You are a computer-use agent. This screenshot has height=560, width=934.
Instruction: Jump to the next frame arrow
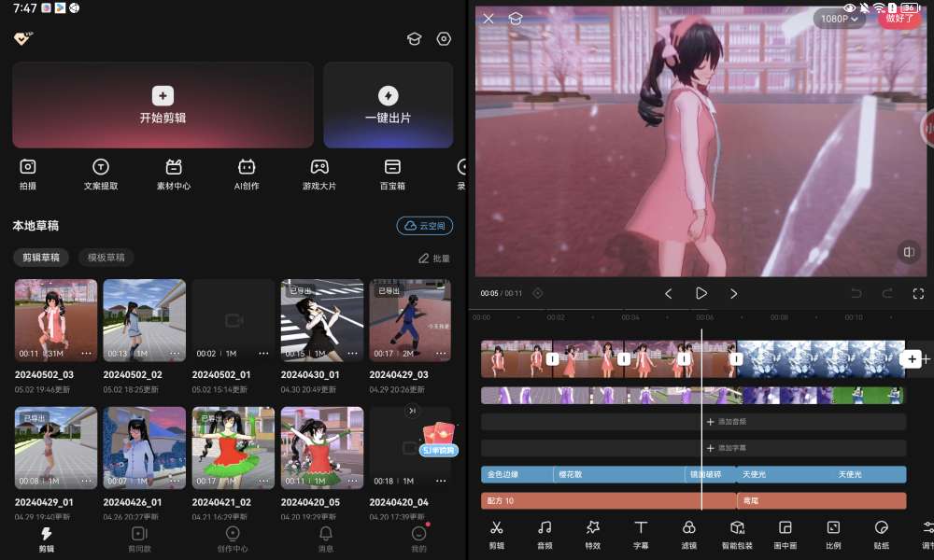click(x=734, y=293)
